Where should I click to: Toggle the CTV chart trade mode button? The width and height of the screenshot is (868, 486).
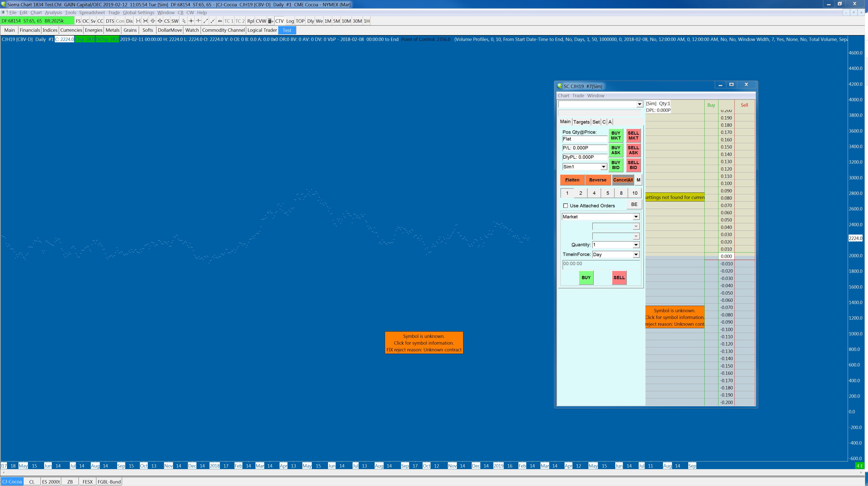(x=279, y=21)
